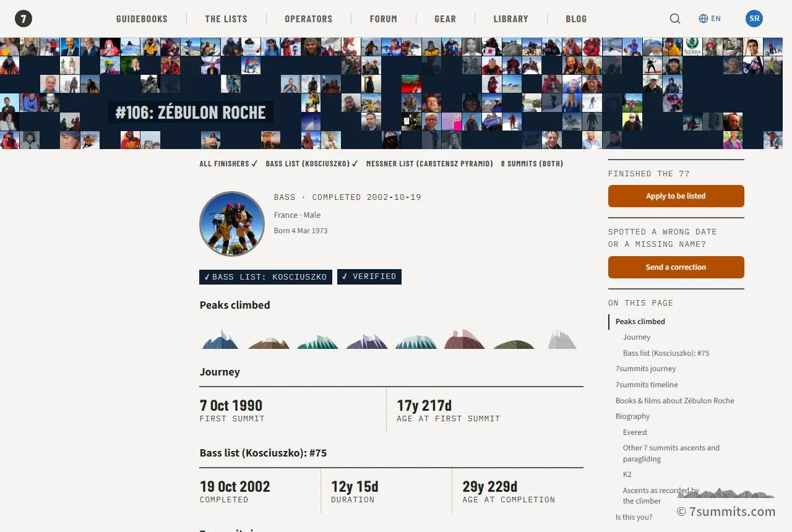Jump to the Biography section link

[x=632, y=416]
